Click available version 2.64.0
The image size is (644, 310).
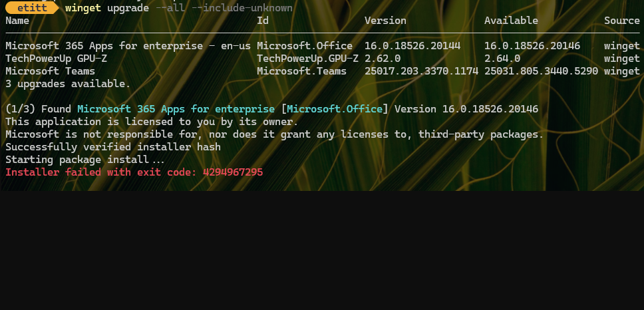coord(502,59)
